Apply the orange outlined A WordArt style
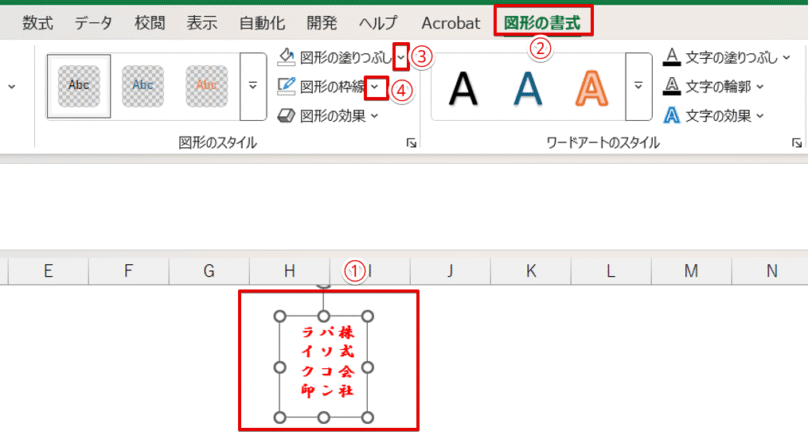Image resolution: width=812 pixels, height=439 pixels. point(591,89)
